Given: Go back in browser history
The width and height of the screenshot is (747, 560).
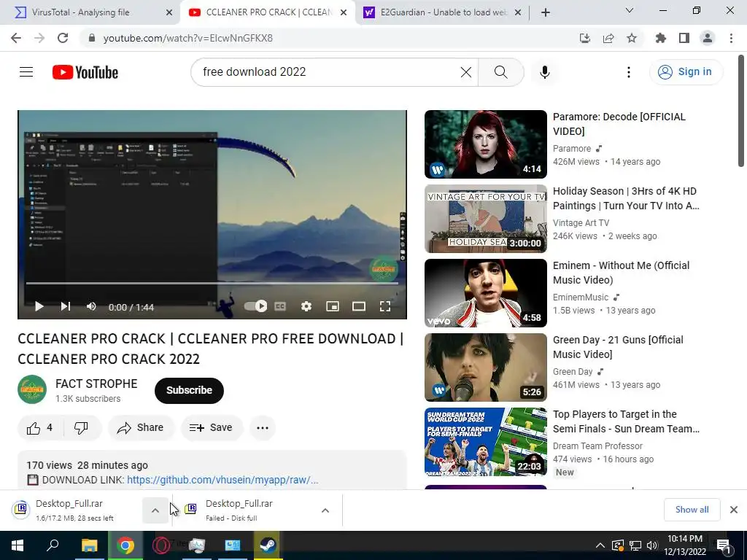Looking at the screenshot, I should [x=16, y=38].
